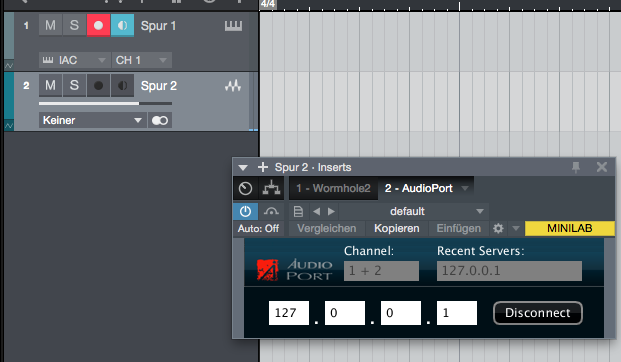Disarm record on Spur 1
The image size is (621, 362).
pos(98,25)
